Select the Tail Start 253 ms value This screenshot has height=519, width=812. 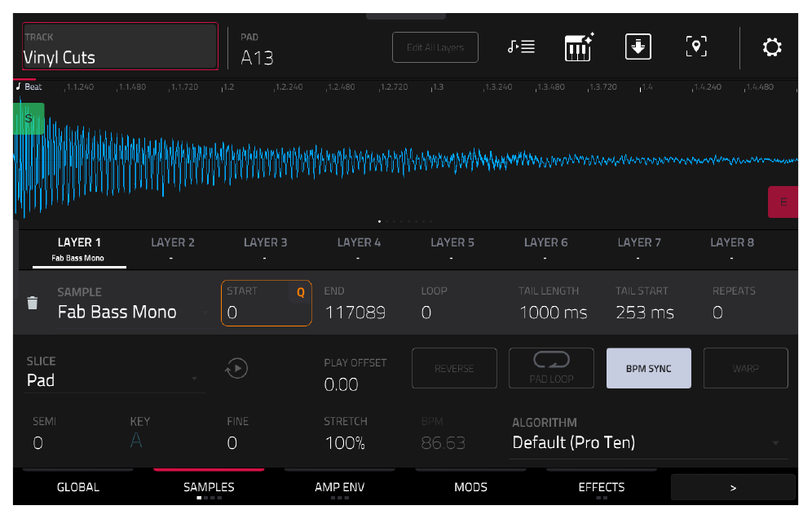(x=645, y=313)
